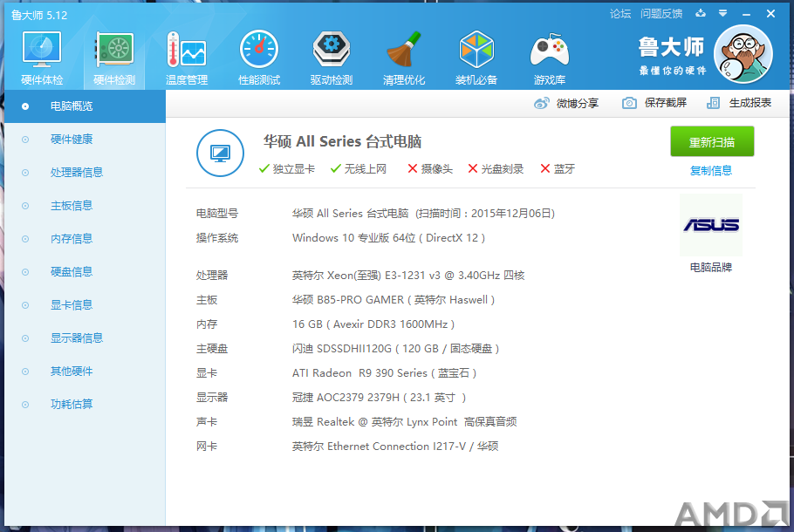Select 处理器信息 sidebar item

[86, 173]
